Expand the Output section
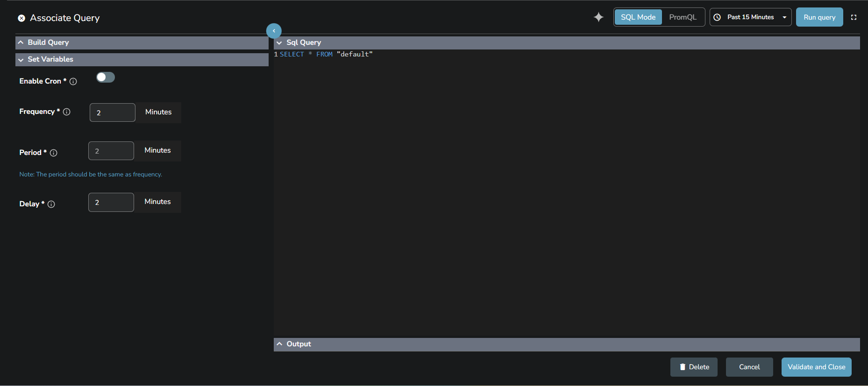This screenshot has height=386, width=868. pyautogui.click(x=567, y=344)
